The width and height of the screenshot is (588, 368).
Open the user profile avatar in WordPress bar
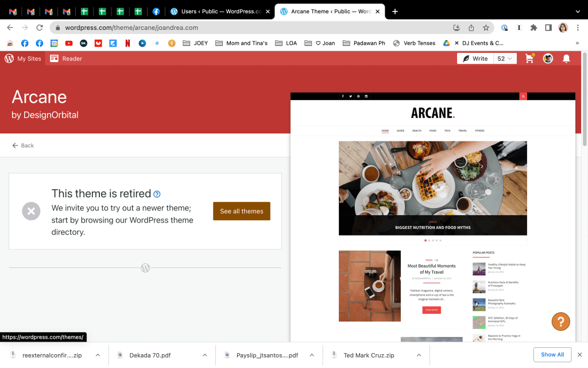[x=548, y=59]
